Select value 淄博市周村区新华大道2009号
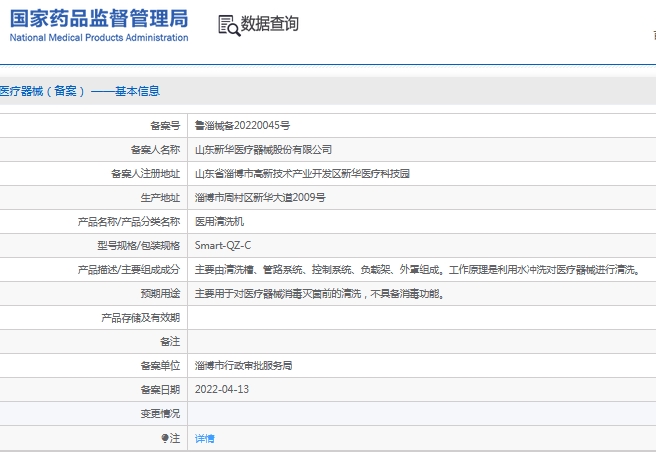This screenshot has width=656, height=456. [260, 197]
